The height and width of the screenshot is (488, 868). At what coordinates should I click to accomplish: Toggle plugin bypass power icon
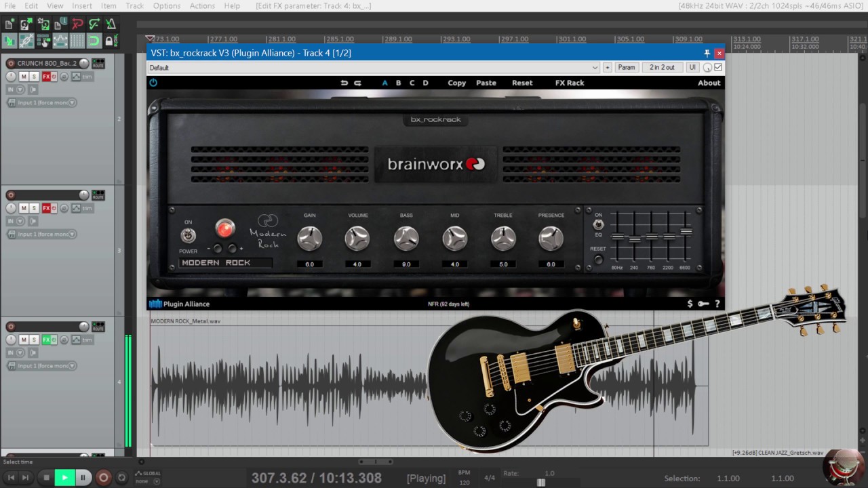pyautogui.click(x=153, y=83)
